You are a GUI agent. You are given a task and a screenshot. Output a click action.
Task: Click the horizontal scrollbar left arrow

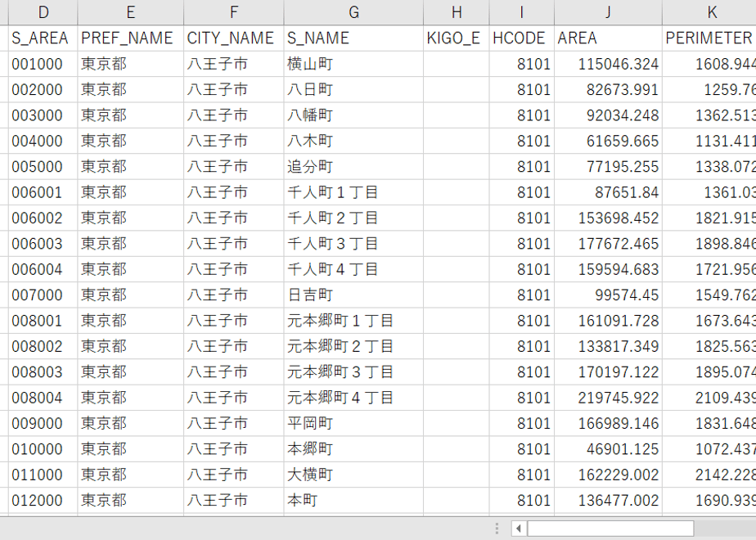[x=519, y=529]
